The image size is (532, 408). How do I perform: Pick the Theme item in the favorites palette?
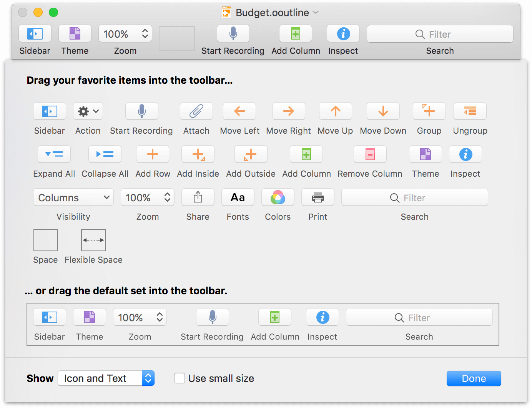[x=426, y=154]
